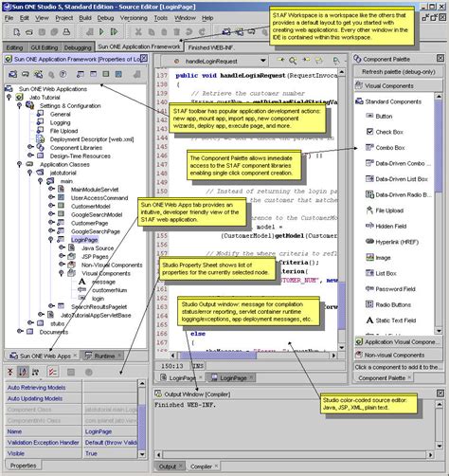
Task: Pick the Radio Buttons component in the palette
Action: pos(388,304)
